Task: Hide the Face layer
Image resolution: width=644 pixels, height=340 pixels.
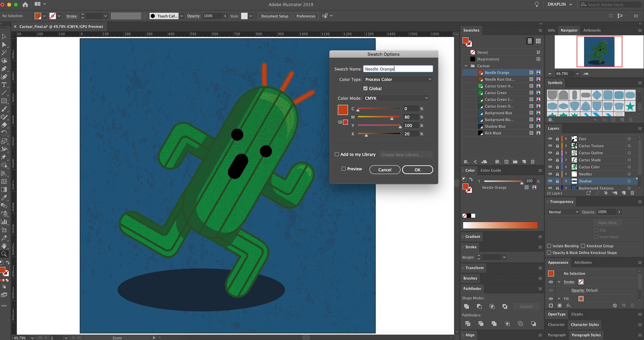Action: 550,139
